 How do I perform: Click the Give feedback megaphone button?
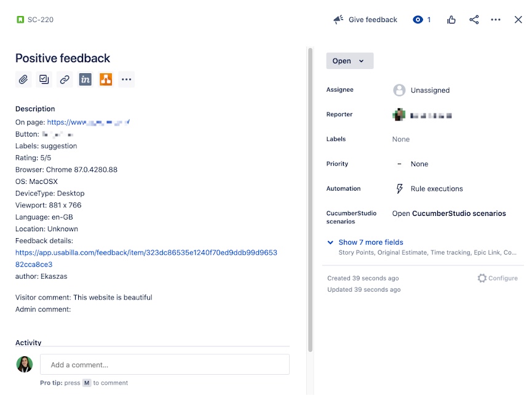pos(365,19)
